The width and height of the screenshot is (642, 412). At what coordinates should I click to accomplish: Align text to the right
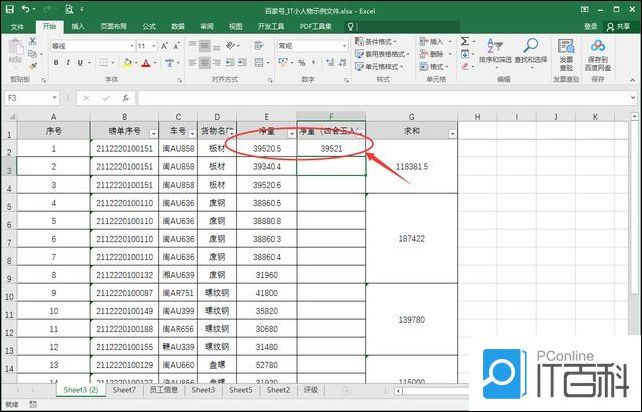217,63
